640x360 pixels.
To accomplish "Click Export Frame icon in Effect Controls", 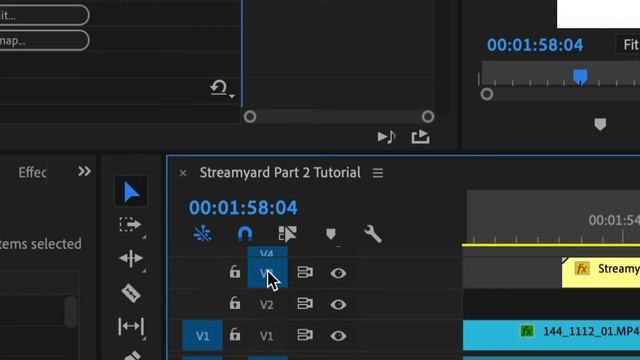I will 420,137.
